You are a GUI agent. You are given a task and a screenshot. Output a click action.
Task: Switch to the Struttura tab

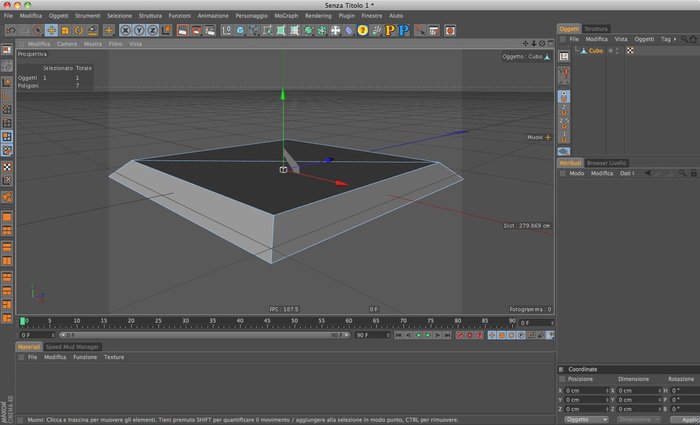point(596,29)
